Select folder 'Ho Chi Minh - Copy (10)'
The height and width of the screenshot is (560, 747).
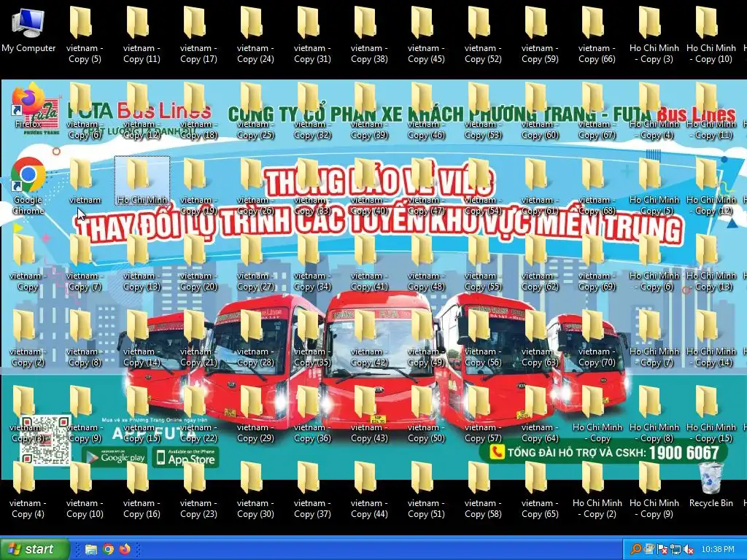tap(711, 36)
